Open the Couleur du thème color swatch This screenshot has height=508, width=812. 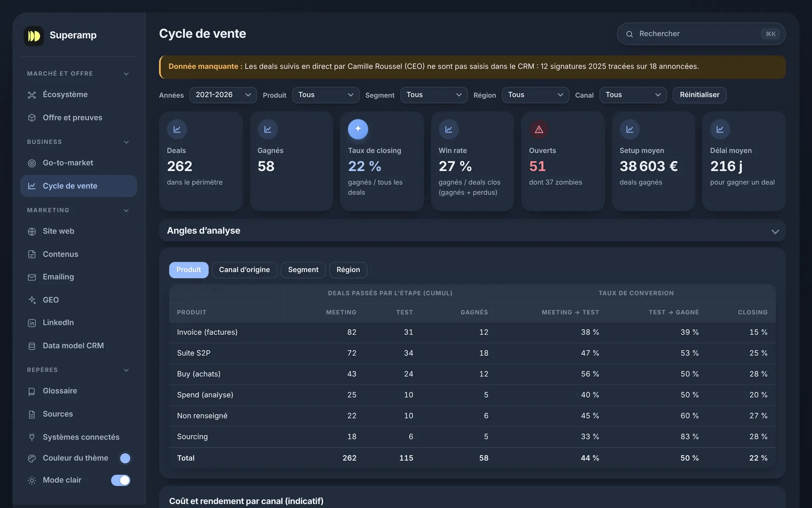click(125, 458)
